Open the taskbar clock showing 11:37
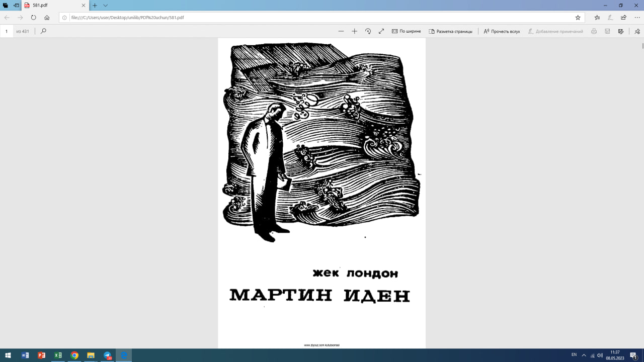The image size is (644, 362). pos(615,355)
